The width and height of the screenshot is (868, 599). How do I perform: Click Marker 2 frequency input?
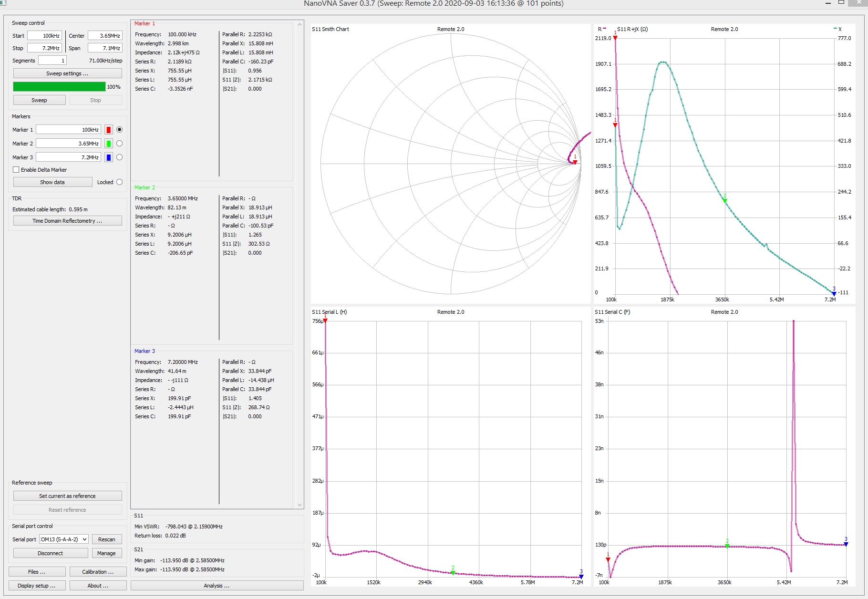pyautogui.click(x=68, y=144)
